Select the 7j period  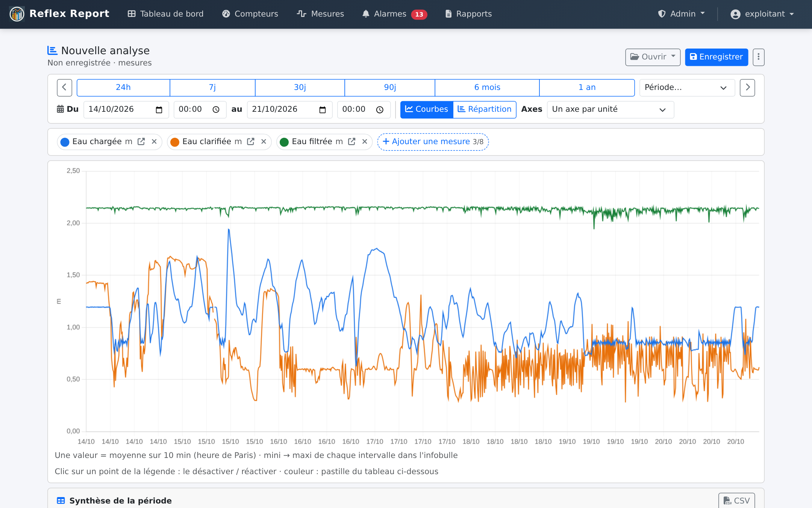212,88
